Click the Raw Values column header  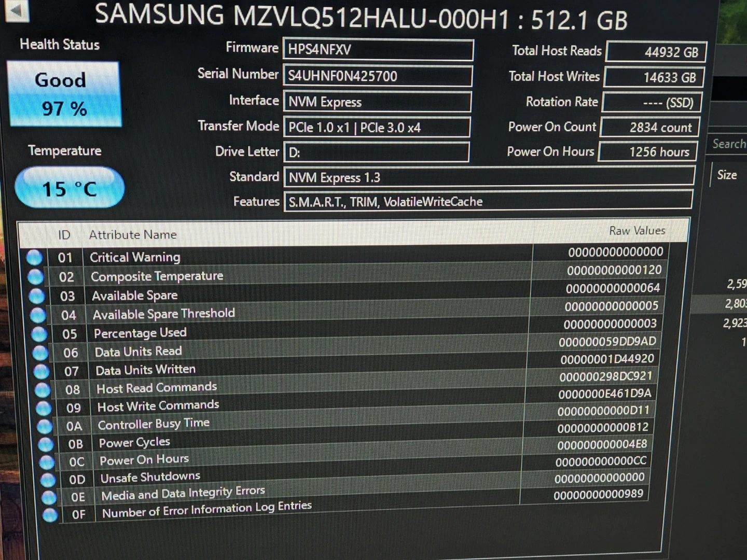(637, 231)
